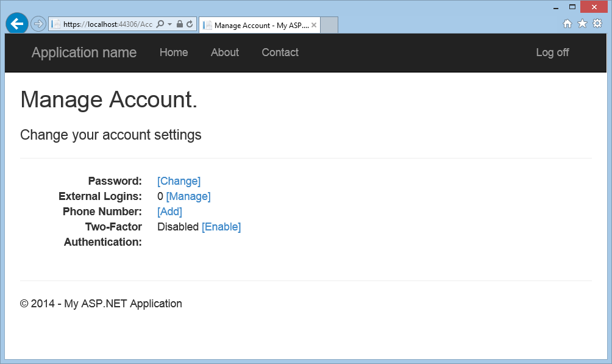This screenshot has height=364, width=612.
Task: Click the back navigation arrow
Action: [16, 23]
